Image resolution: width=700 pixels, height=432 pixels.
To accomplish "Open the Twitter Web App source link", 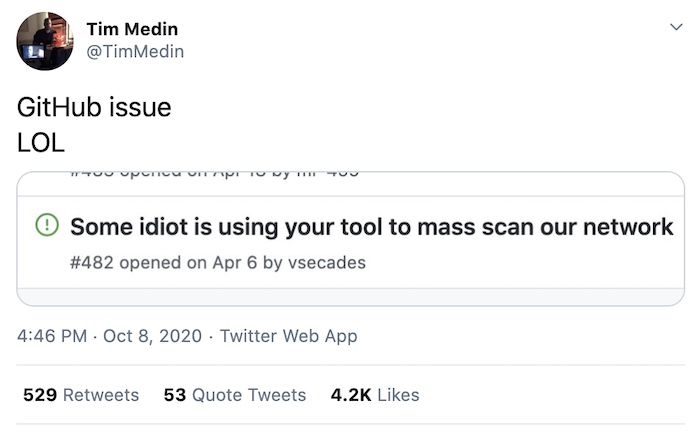I will [288, 336].
